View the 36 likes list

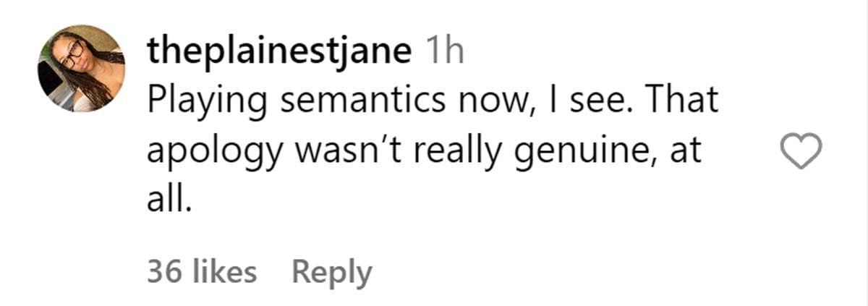click(202, 273)
